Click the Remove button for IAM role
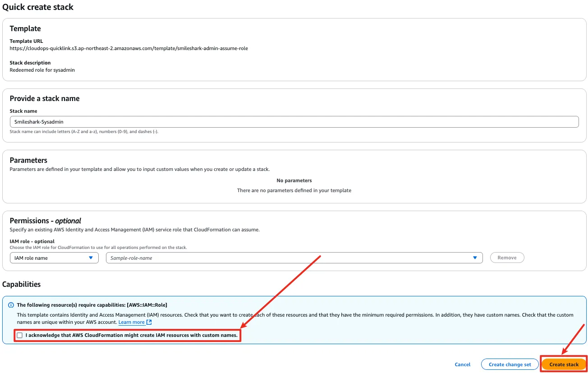Screen dimensions: 588x373 507,258
